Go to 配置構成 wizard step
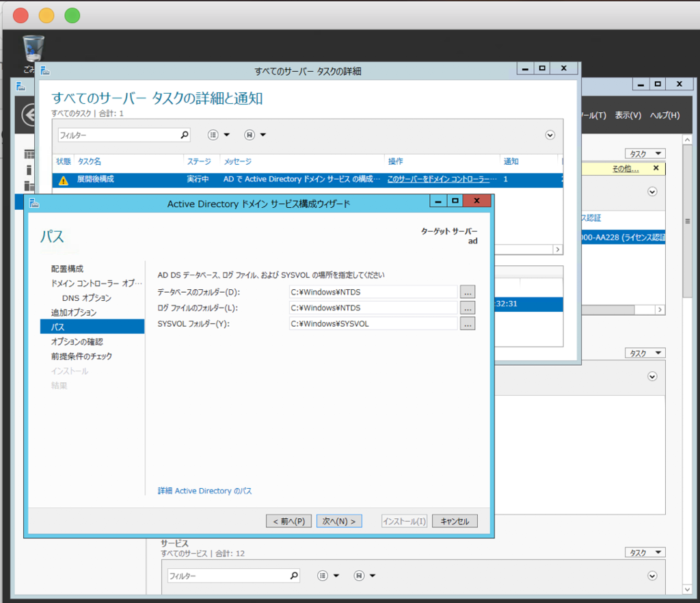This screenshot has width=700, height=603. (x=67, y=269)
